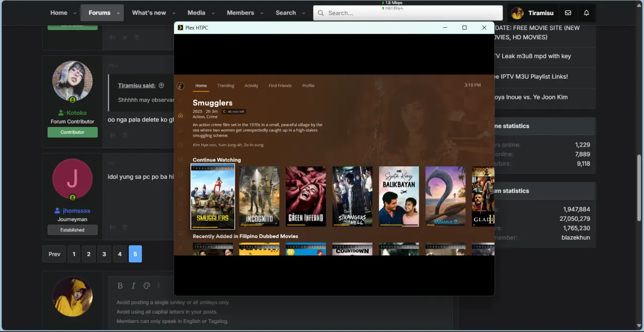
Task: Click report flag icon on jhomssss's post
Action: [x=113, y=228]
